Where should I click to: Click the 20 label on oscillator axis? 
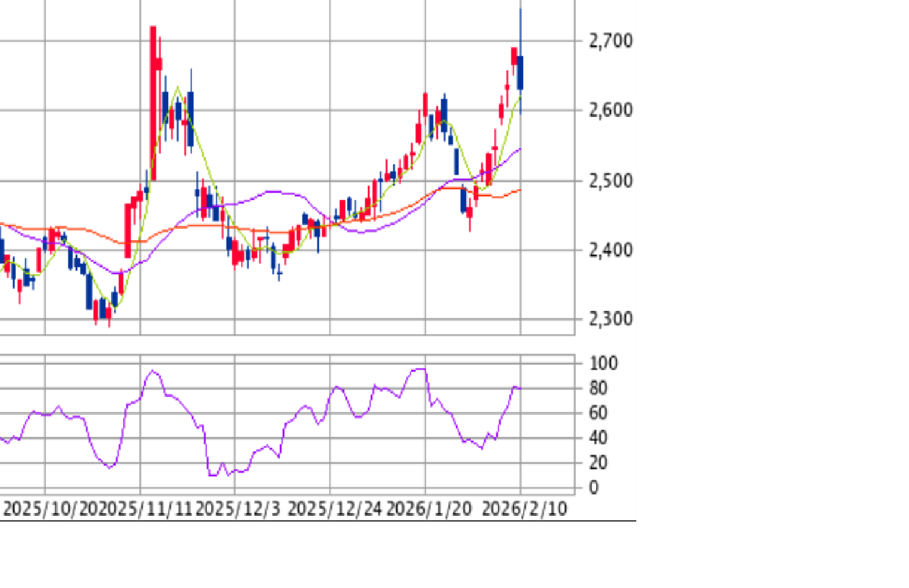coord(589,462)
